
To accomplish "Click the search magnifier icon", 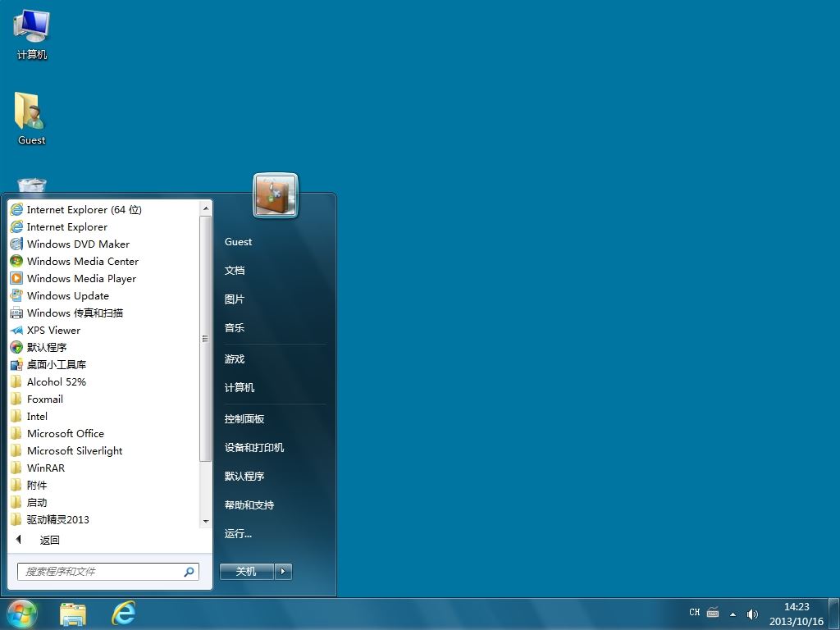I will pyautogui.click(x=189, y=572).
